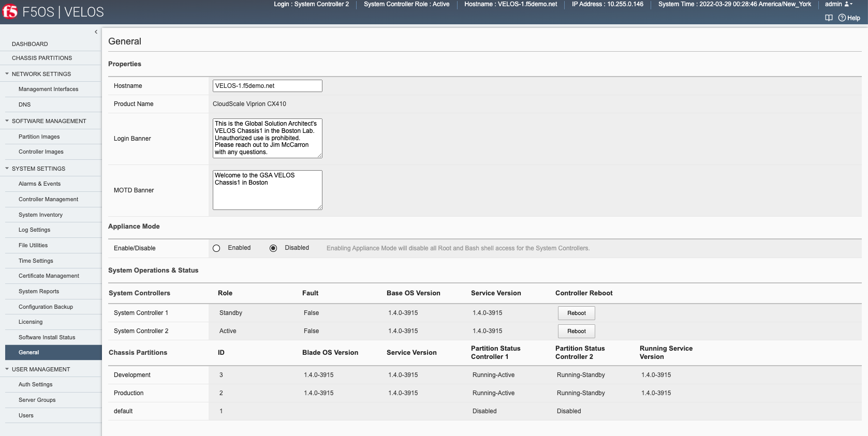Click the default partition row name
Screen dimensions: 868x436
(123, 411)
